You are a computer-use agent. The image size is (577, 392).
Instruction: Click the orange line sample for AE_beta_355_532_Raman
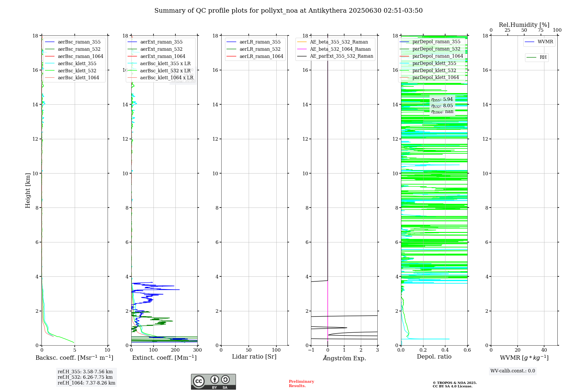pos(302,42)
